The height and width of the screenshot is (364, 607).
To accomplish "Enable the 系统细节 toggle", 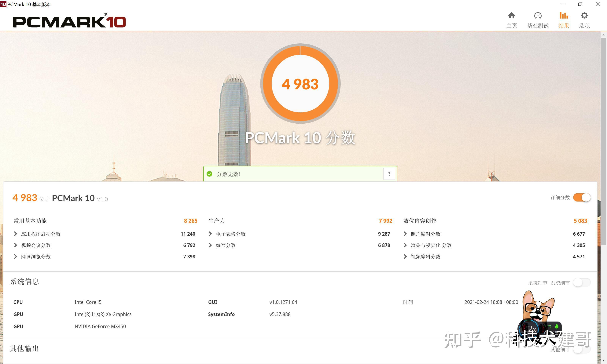I will (582, 282).
